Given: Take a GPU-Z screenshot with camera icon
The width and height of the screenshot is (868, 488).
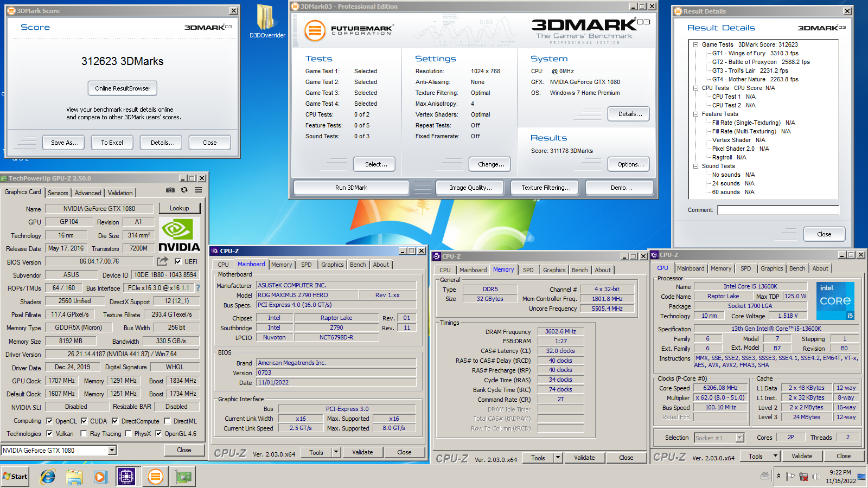Looking at the screenshot, I should point(170,190).
